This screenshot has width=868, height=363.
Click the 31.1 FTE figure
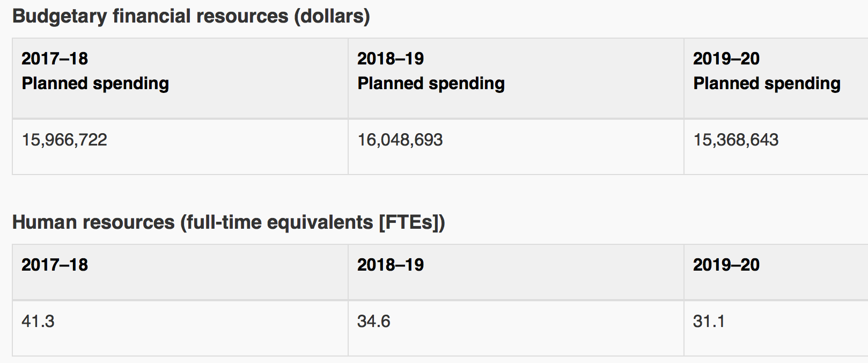709,322
